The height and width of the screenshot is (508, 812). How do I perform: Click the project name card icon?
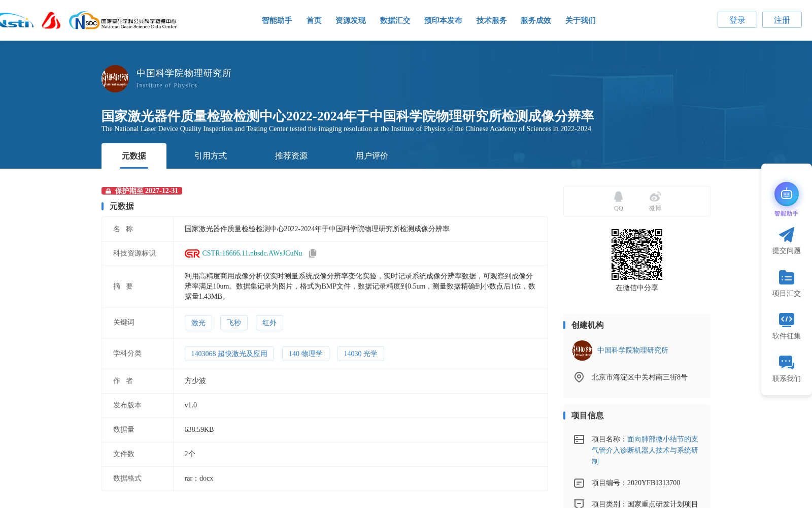[x=579, y=439]
